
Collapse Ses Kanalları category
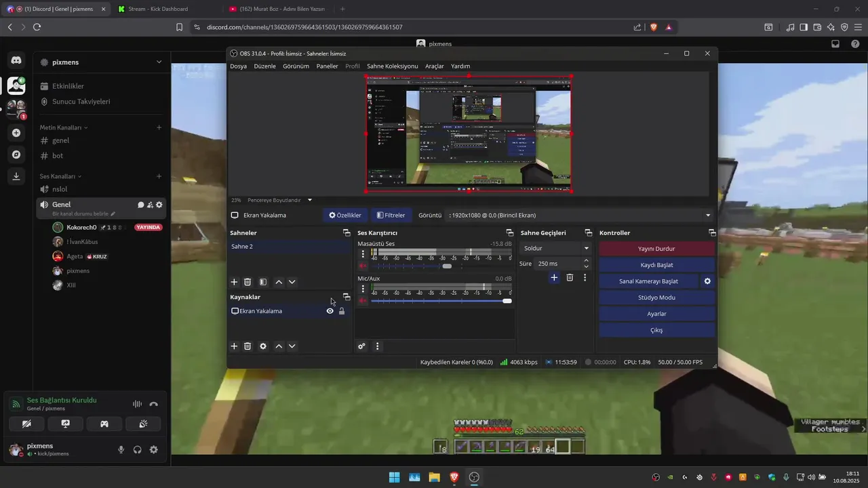click(x=61, y=176)
